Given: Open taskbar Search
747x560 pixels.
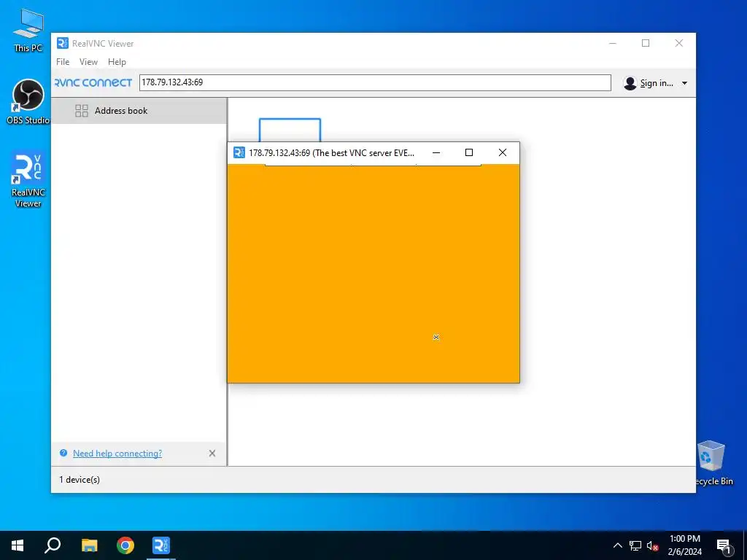Looking at the screenshot, I should click(53, 545).
